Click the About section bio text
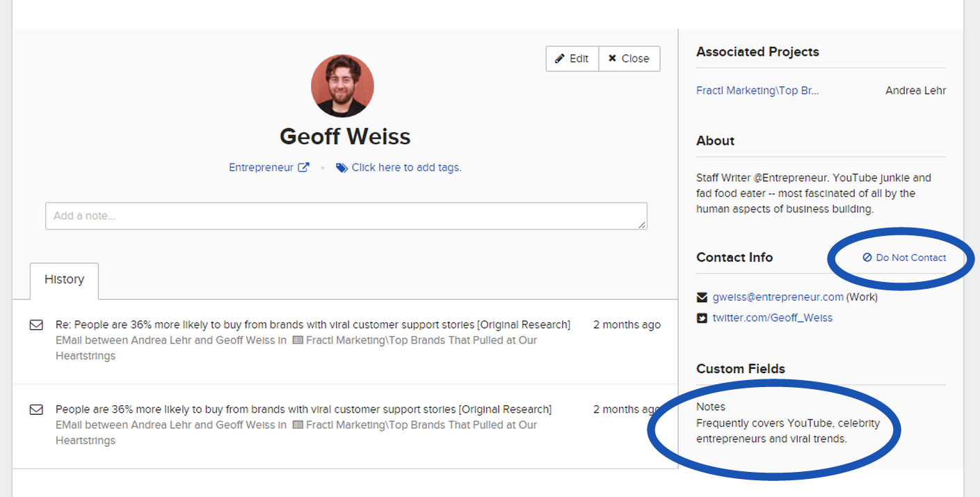Image resolution: width=980 pixels, height=497 pixels. pyautogui.click(x=814, y=194)
